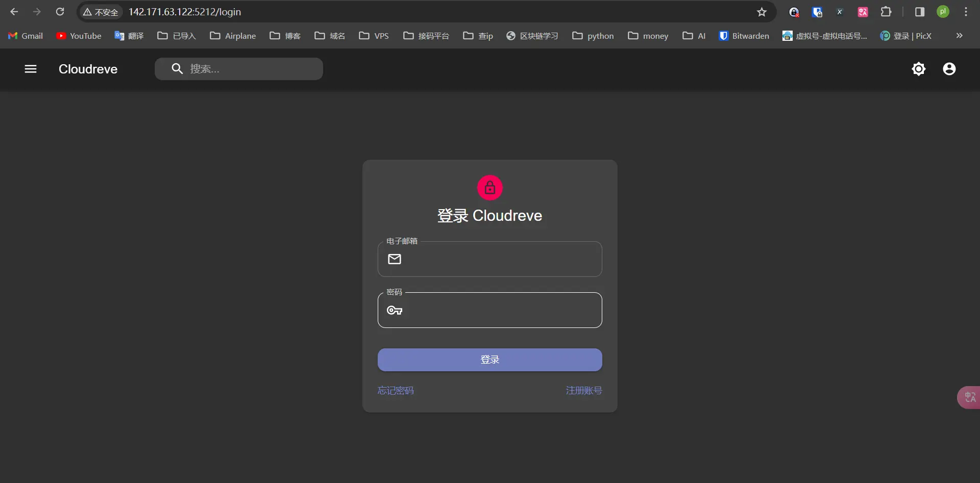Click the dark X extension icon
Viewport: 980px width, 483px height.
(840, 12)
